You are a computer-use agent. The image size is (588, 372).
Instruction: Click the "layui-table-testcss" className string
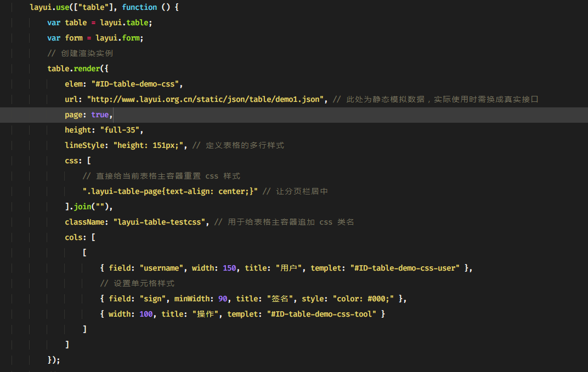(x=160, y=222)
